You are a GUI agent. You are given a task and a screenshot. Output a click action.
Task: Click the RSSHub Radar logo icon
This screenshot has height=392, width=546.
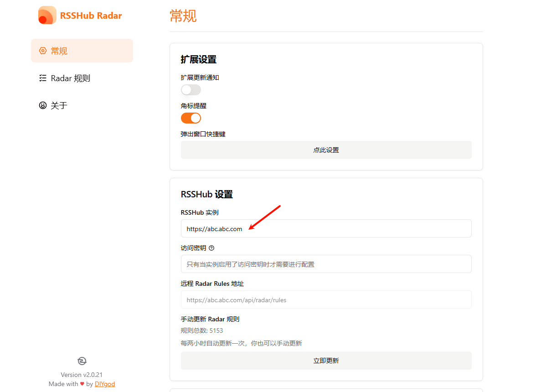46,15
